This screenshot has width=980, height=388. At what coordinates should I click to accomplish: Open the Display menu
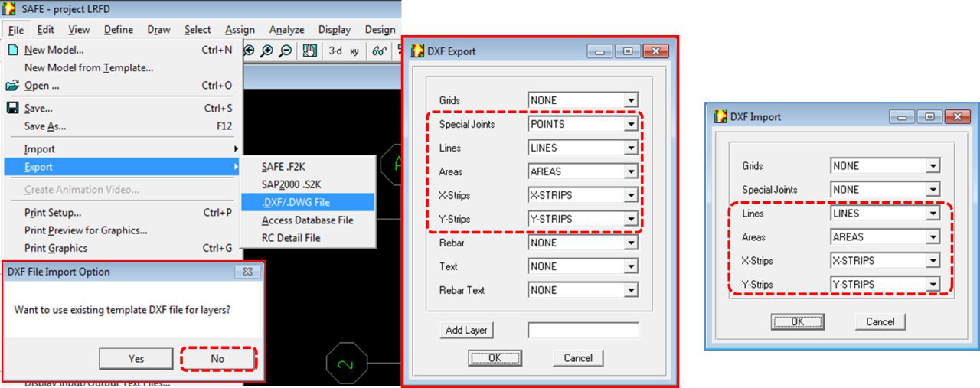(x=335, y=30)
